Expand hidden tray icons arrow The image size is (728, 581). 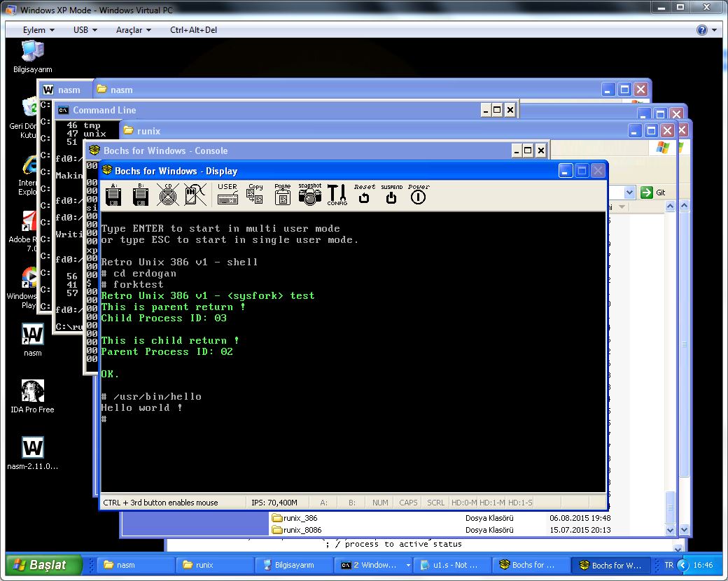(683, 565)
